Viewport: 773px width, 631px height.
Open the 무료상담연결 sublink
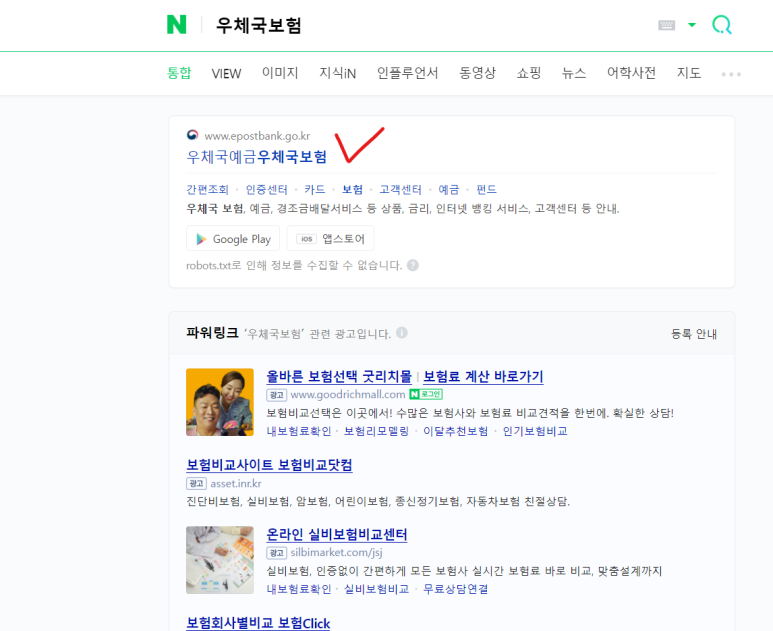[x=456, y=589]
